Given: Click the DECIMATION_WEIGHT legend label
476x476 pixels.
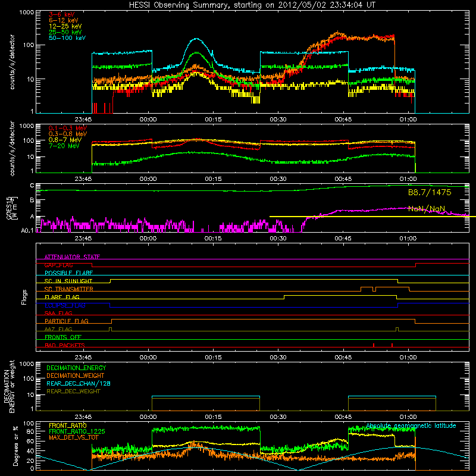Looking at the screenshot, I should [76, 375].
